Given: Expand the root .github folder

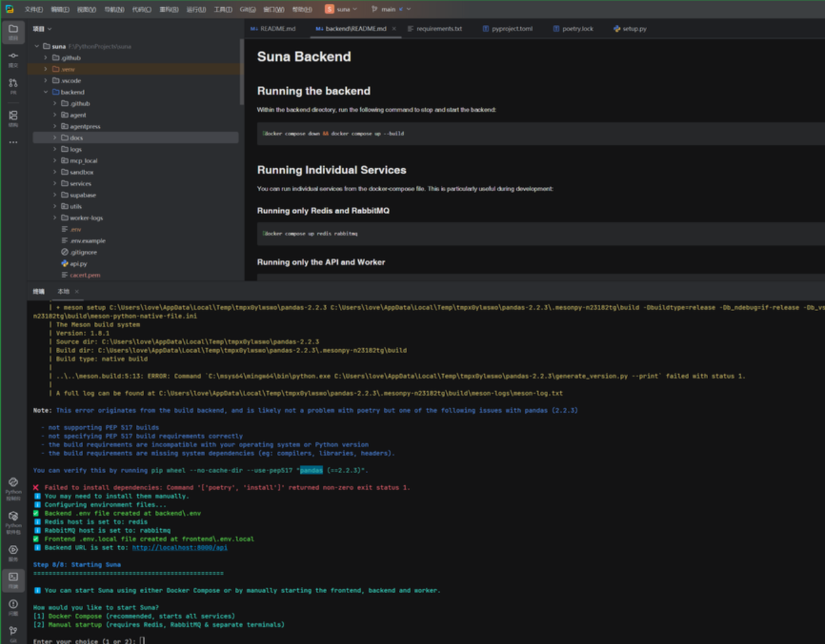Looking at the screenshot, I should (46, 58).
